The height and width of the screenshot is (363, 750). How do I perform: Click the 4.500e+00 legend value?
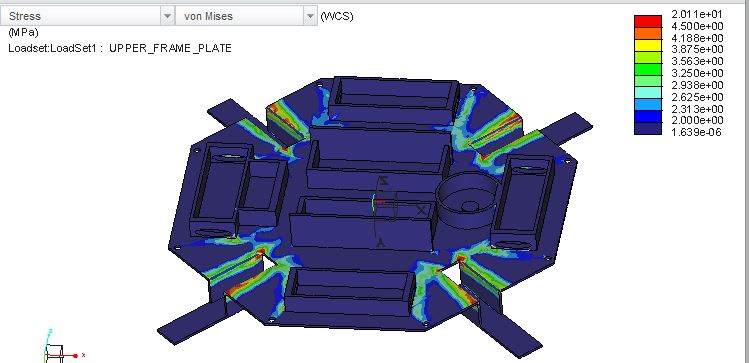[x=697, y=26]
